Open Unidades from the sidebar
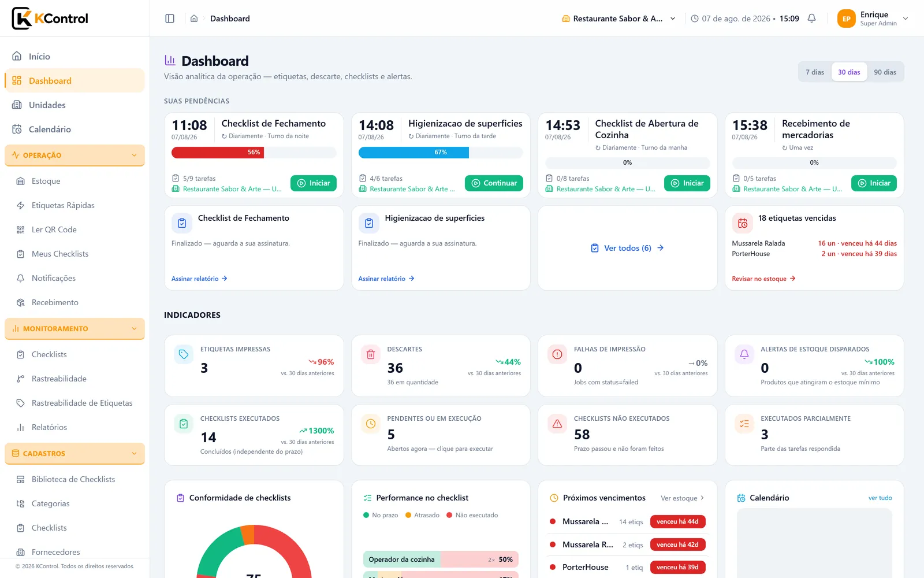Image resolution: width=924 pixels, height=578 pixels. point(74,105)
